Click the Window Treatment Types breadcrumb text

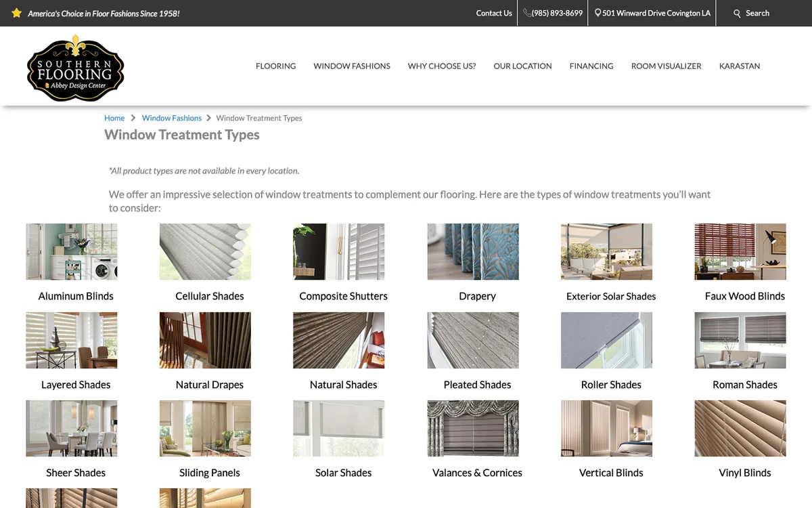259,118
